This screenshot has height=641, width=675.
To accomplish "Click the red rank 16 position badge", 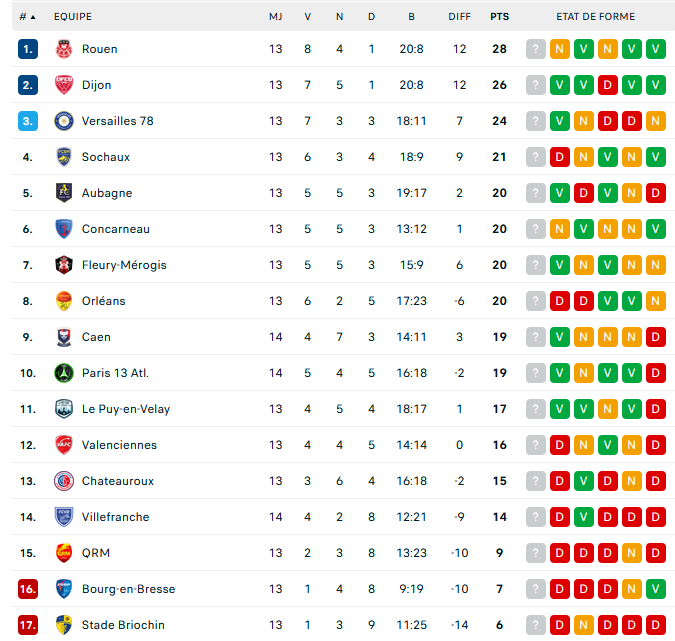I will [27, 589].
